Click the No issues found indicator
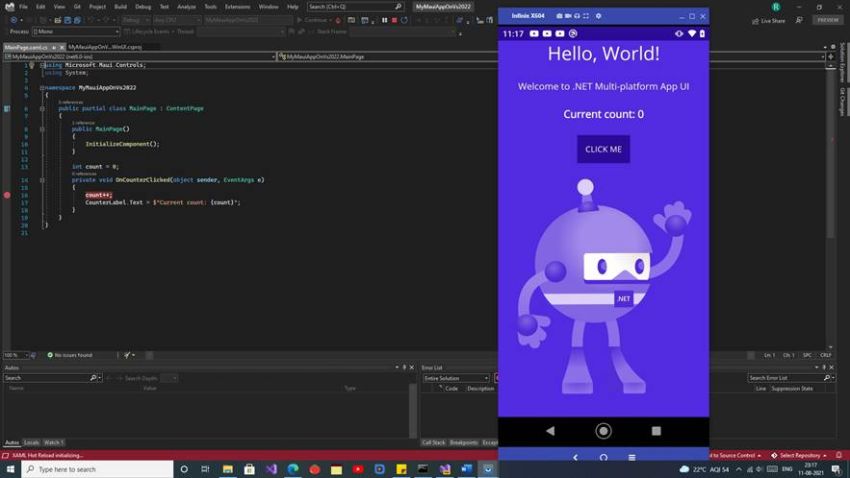This screenshot has height=478, width=850. click(x=70, y=355)
